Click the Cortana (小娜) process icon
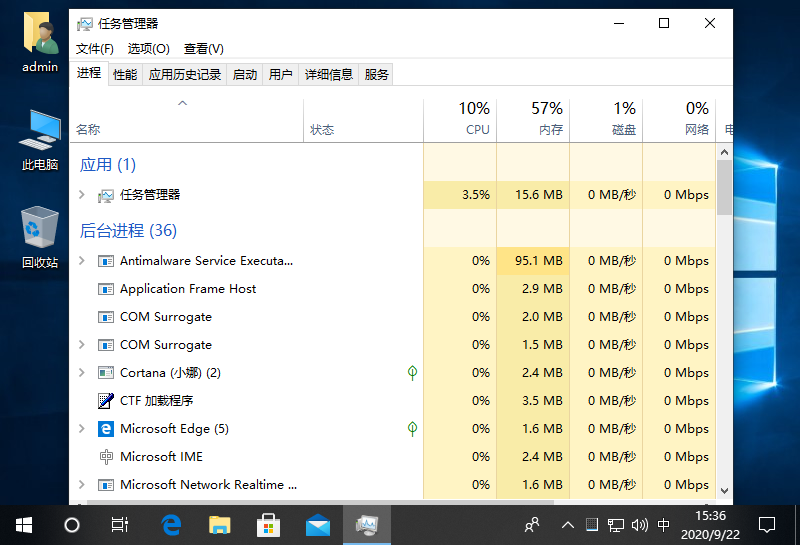800x545 pixels. click(x=106, y=373)
